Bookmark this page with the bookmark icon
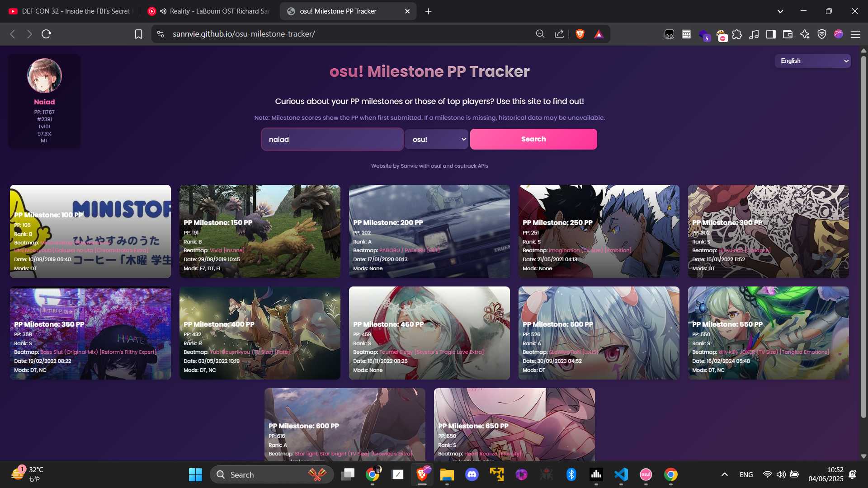The height and width of the screenshot is (488, 868). [138, 34]
